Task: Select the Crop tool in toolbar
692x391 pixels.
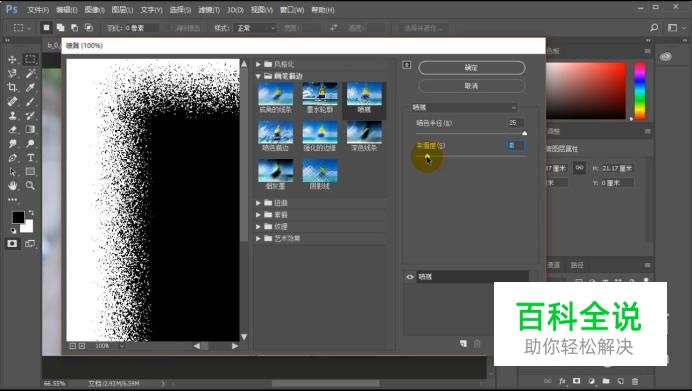Action: click(x=12, y=87)
